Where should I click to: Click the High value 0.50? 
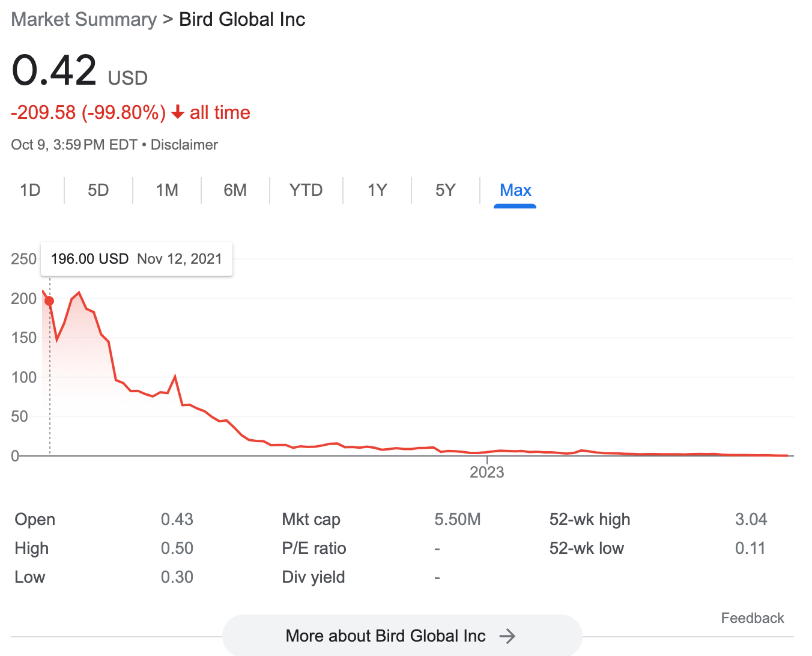coord(177,548)
